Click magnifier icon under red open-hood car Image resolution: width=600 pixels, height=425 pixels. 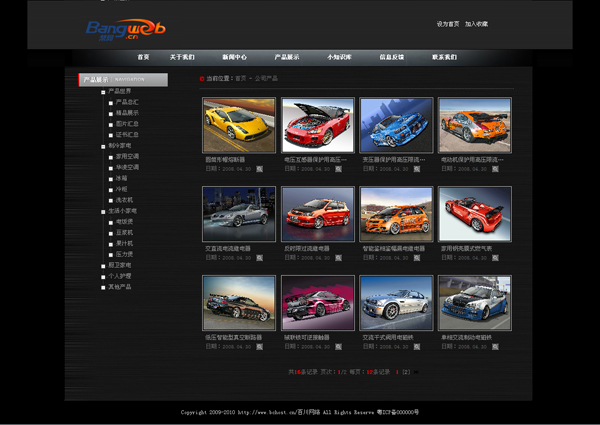point(337,169)
